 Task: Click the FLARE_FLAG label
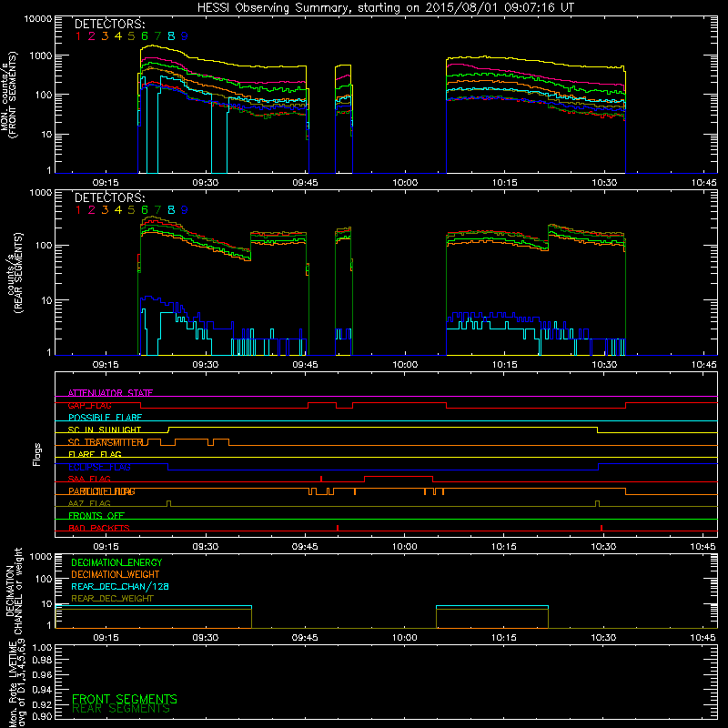95,454
